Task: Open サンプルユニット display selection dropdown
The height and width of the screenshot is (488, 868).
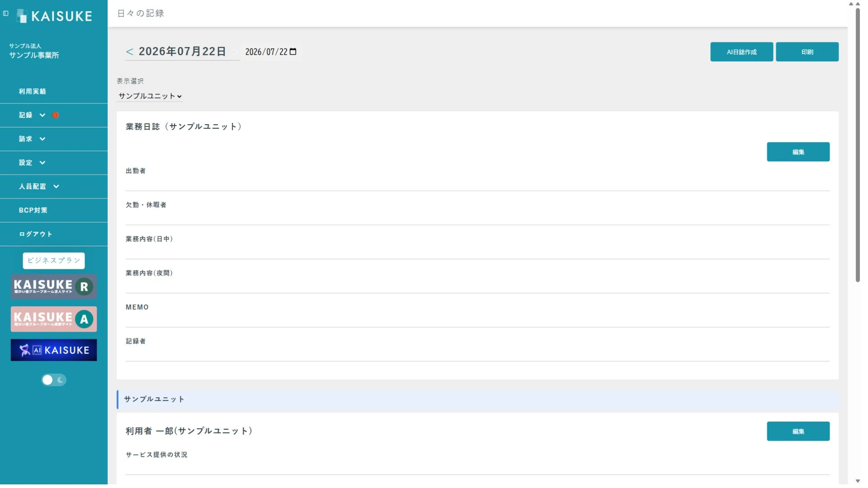Action: click(150, 96)
